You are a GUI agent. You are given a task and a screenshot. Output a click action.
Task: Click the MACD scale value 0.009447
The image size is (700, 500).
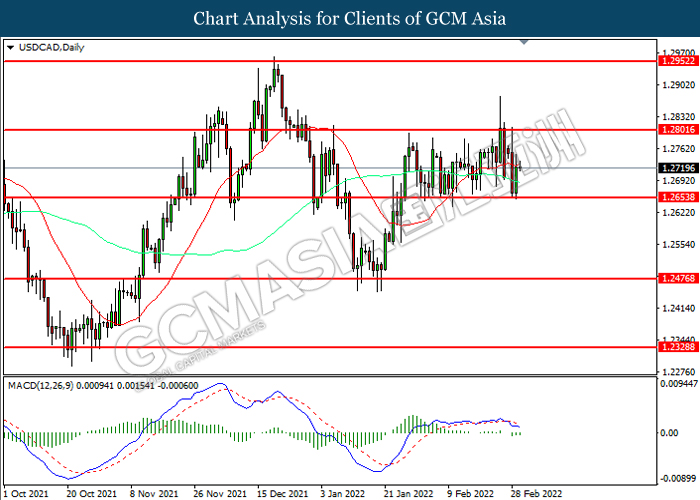tap(679, 383)
